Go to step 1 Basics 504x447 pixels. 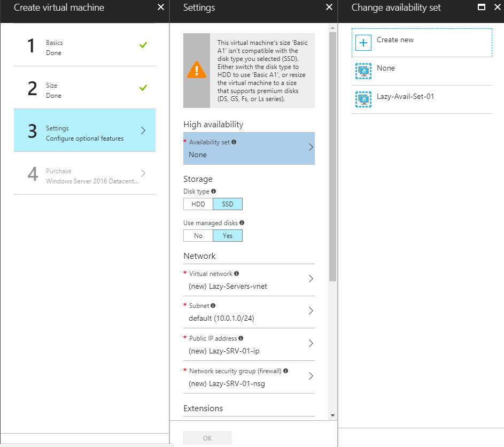tap(84, 47)
